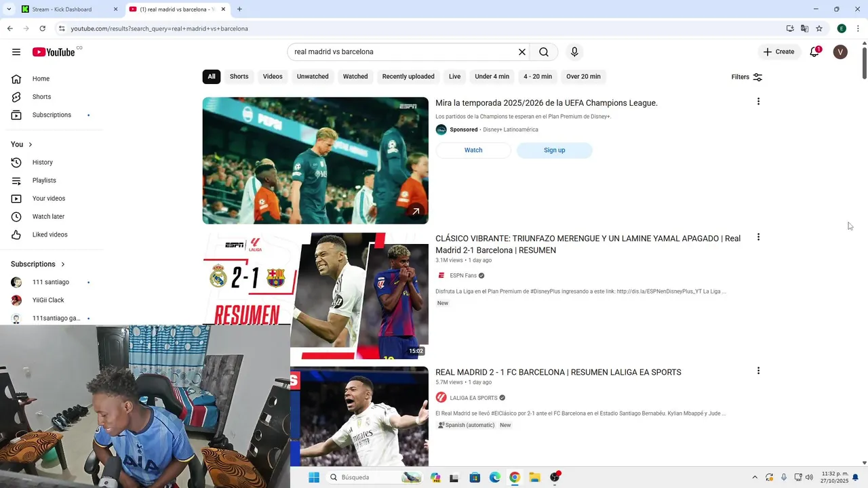Open more options for the Disney+ ad

(758, 102)
